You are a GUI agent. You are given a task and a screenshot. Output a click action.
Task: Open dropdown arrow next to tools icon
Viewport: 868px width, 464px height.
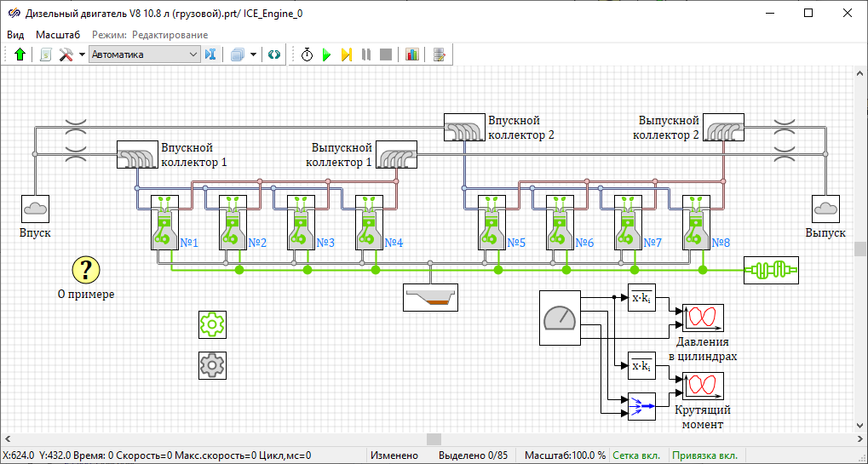(82, 54)
